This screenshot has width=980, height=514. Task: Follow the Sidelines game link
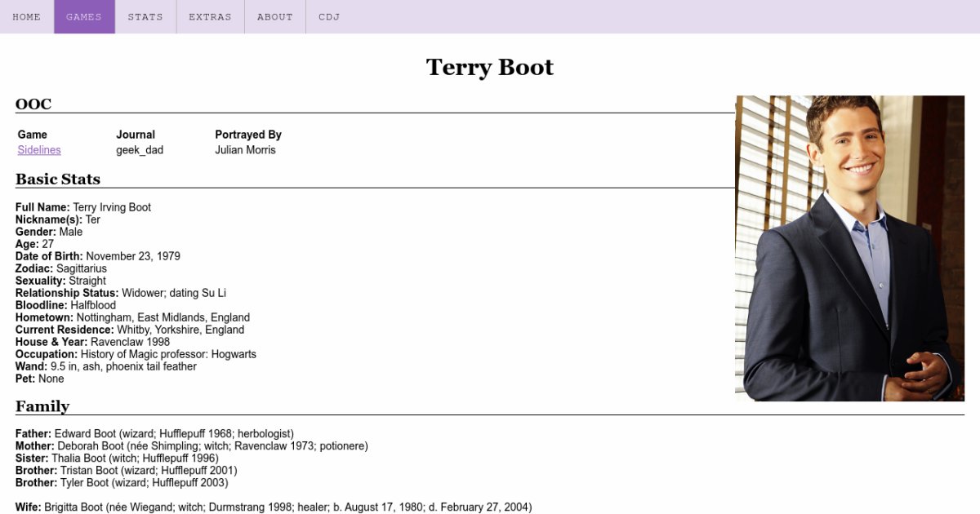coord(39,150)
